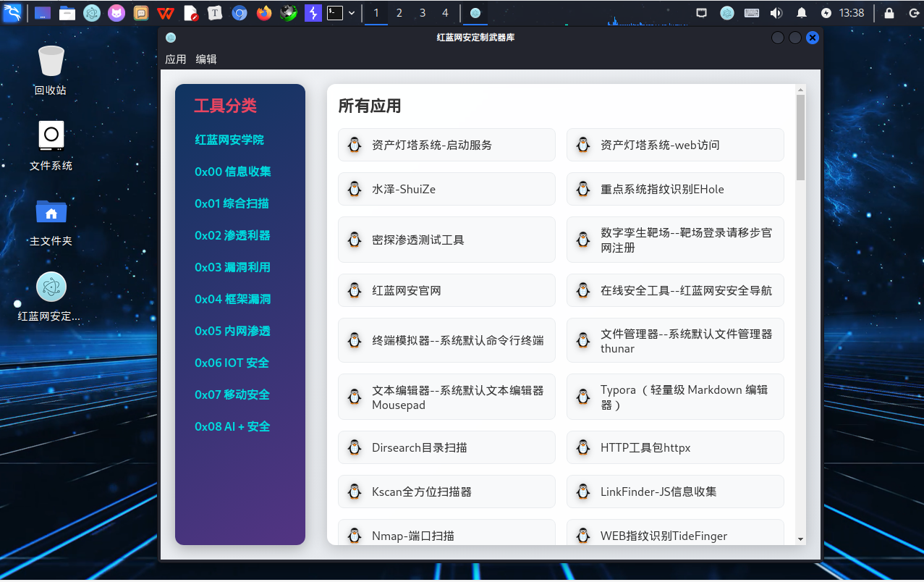Open 资产灯塔系统-web访问

[x=675, y=145]
